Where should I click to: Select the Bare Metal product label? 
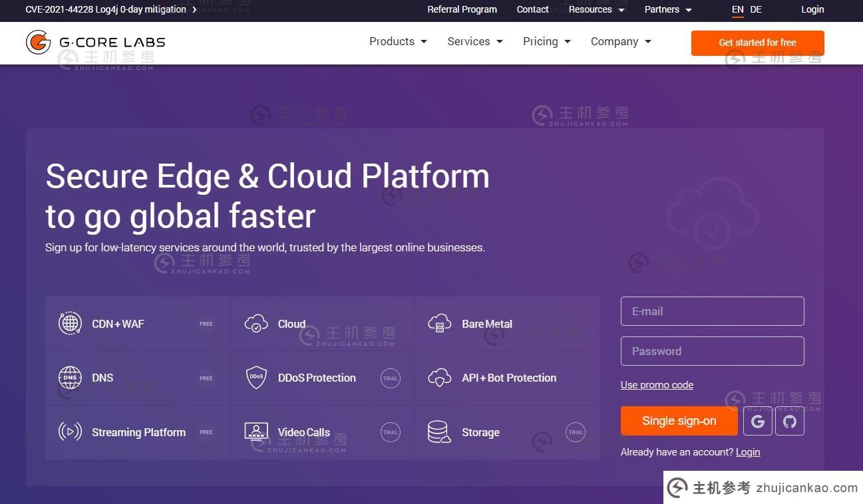[487, 324]
